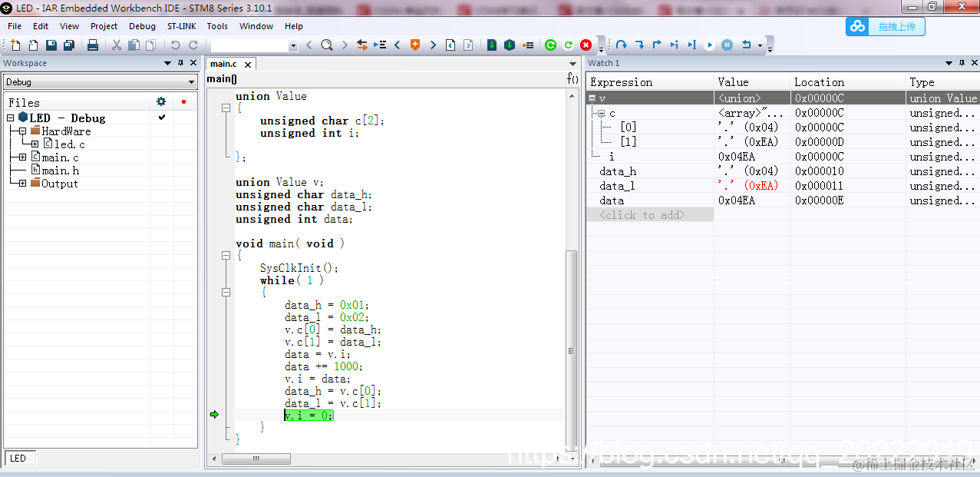Select main.h in the Files tree
The height and width of the screenshot is (477, 980).
(60, 171)
